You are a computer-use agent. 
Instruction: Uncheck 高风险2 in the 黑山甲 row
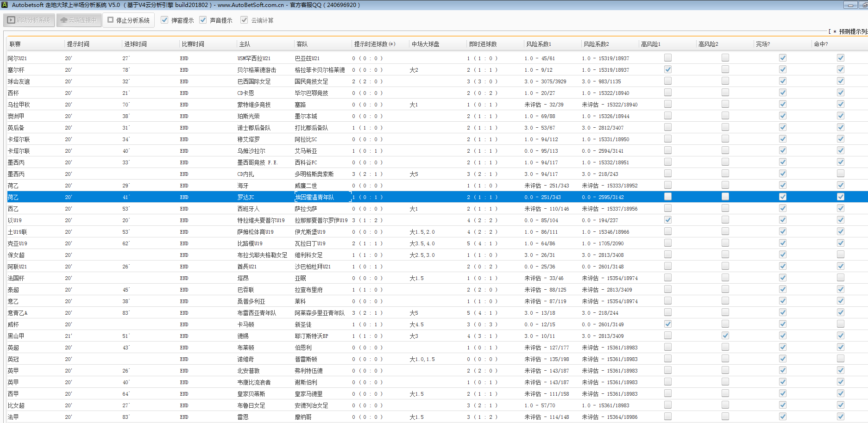pyautogui.click(x=725, y=336)
